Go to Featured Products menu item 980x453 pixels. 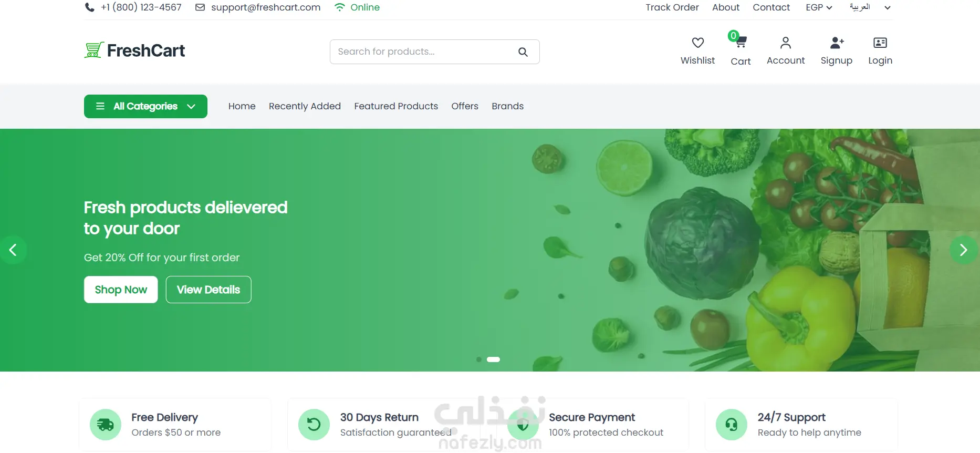[x=396, y=106]
